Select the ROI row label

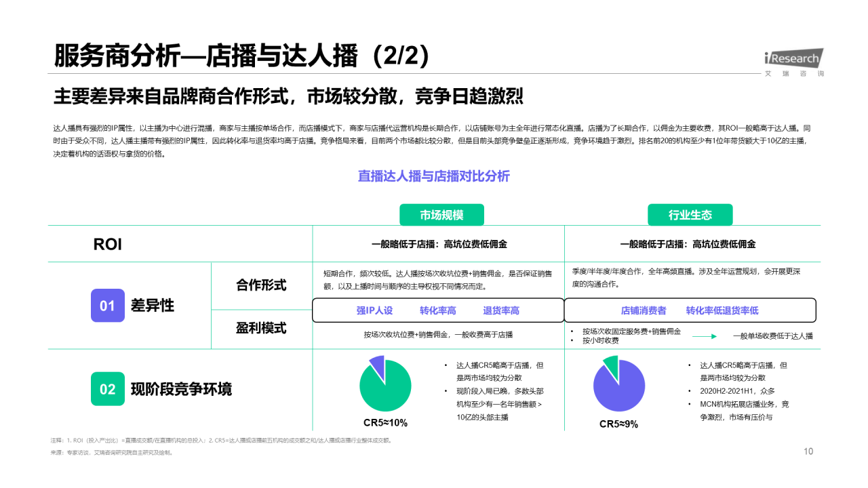coord(107,245)
